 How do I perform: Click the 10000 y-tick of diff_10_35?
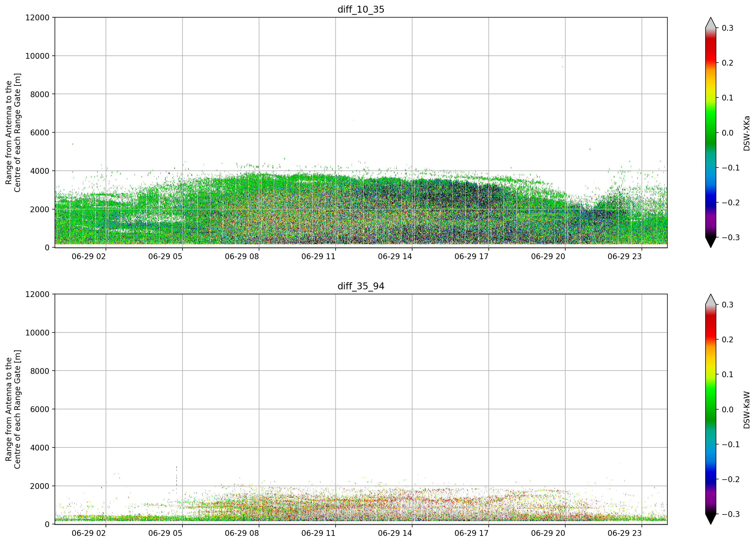pyautogui.click(x=37, y=56)
